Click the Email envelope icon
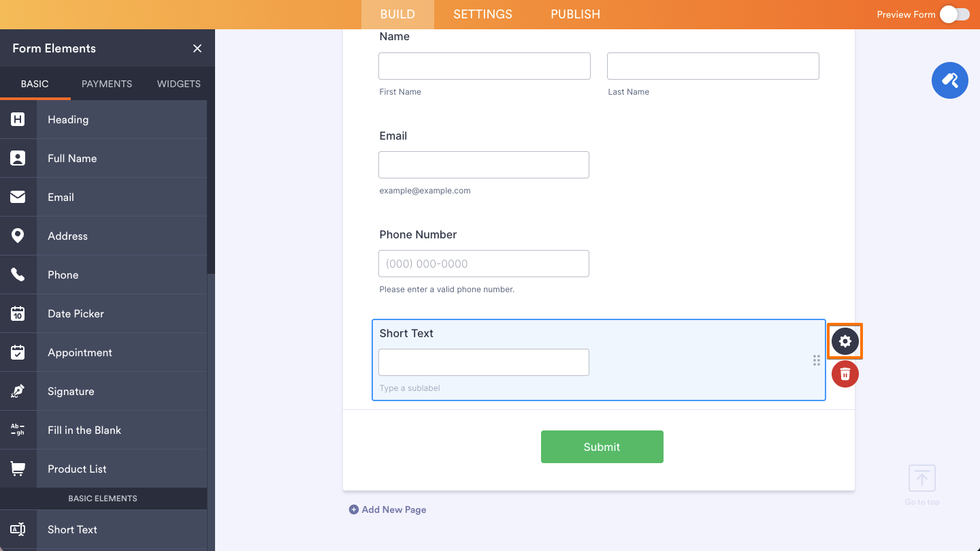Image resolution: width=980 pixels, height=551 pixels. click(18, 198)
